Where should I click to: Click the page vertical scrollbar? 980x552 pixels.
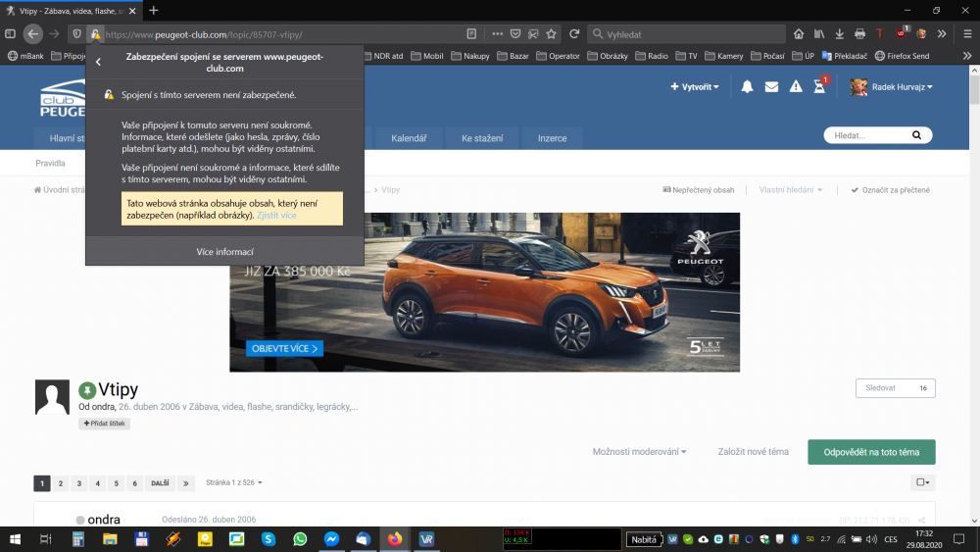974,295
